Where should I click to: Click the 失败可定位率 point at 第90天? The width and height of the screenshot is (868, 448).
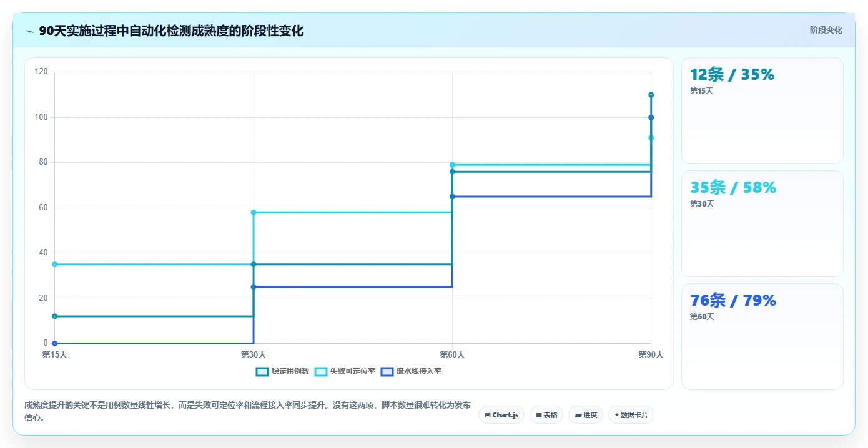tap(651, 138)
